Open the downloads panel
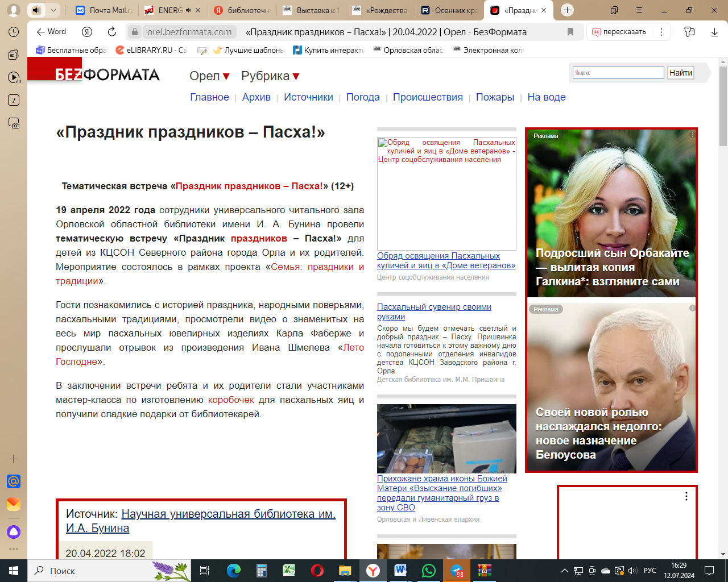 tap(714, 32)
